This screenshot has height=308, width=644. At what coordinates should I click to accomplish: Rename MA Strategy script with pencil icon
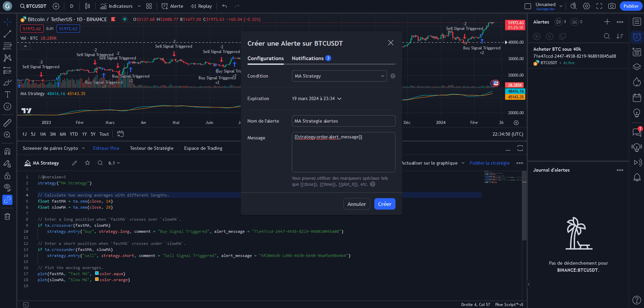pos(75,163)
